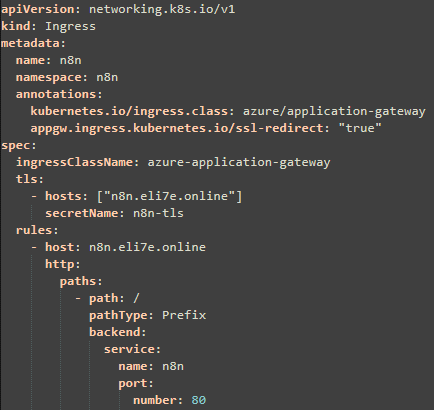
Task: Click the tls key
Action: click(26, 179)
